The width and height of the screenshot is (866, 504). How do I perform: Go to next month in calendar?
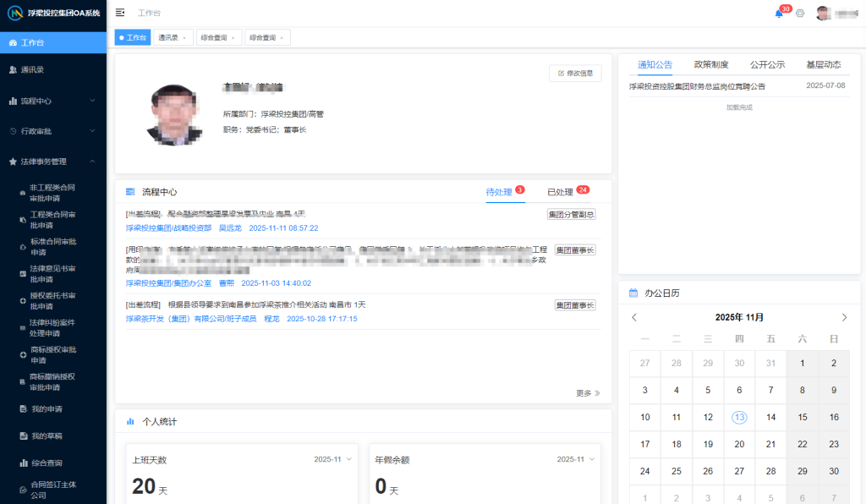(843, 317)
